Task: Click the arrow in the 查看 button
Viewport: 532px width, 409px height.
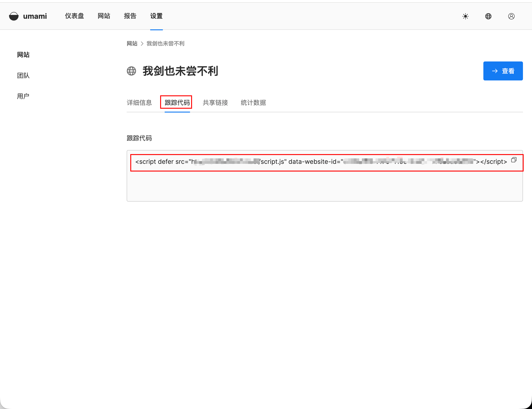Action: [494, 71]
